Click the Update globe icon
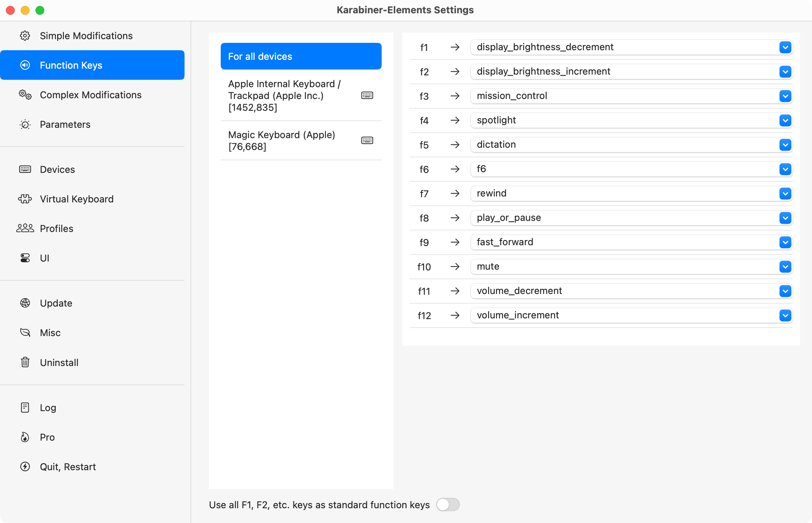This screenshot has height=523, width=812. coord(25,302)
